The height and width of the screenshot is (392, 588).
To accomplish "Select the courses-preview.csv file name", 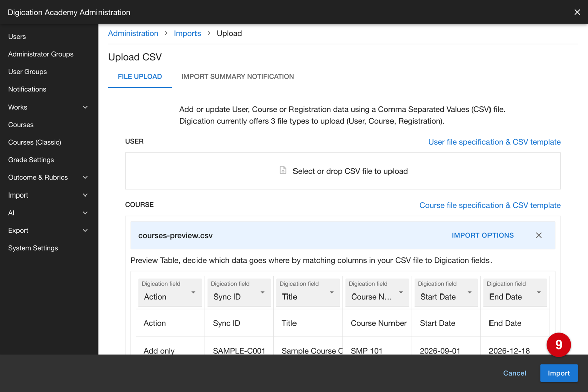I will (175, 236).
